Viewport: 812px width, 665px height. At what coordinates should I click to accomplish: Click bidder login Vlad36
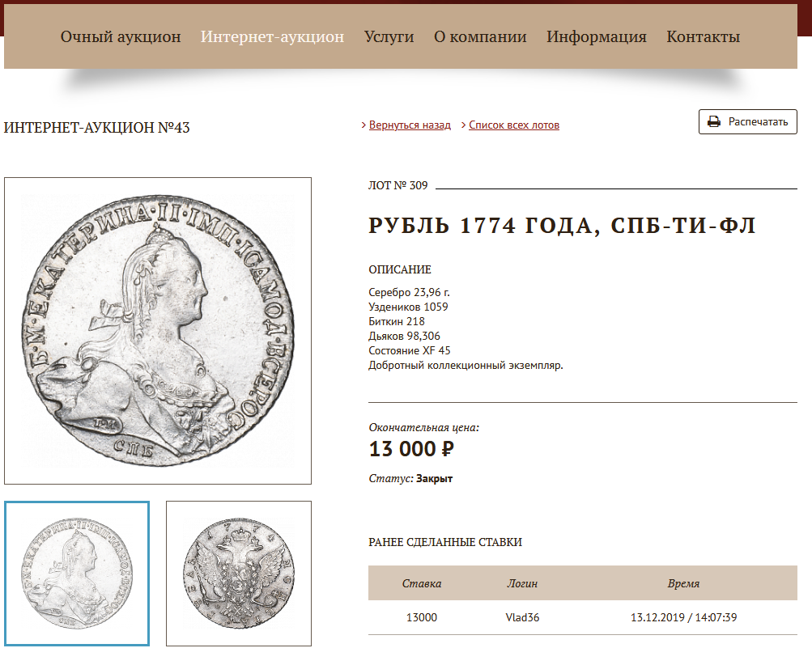point(522,617)
